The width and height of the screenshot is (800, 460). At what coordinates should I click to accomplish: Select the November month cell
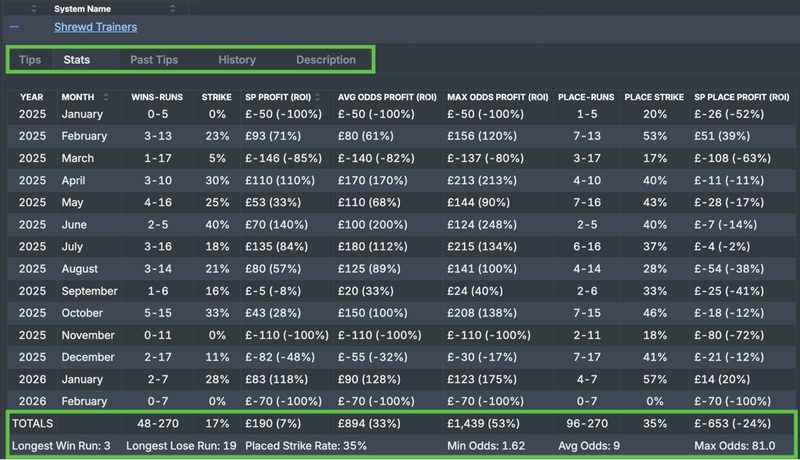click(88, 335)
